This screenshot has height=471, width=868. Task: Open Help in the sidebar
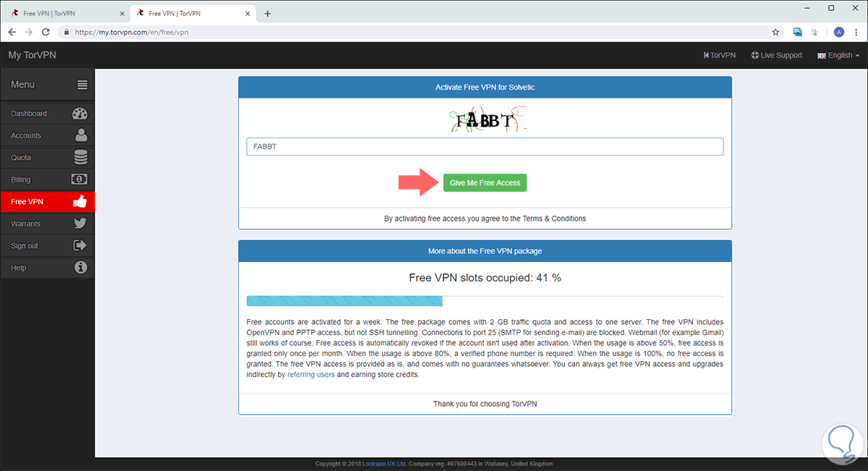47,268
